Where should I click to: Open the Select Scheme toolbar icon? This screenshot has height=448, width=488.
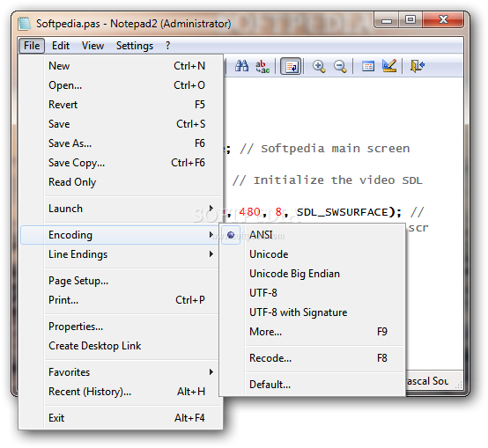tap(368, 66)
